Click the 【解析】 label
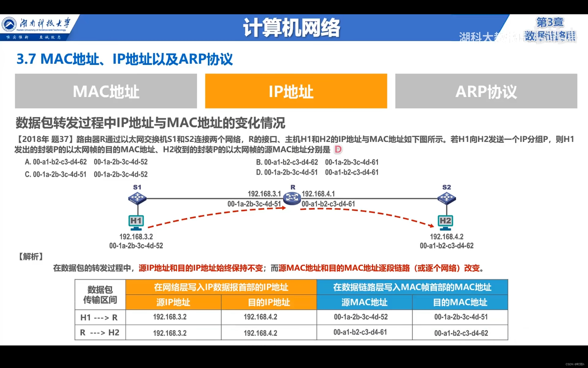The image size is (588, 368). (31, 256)
